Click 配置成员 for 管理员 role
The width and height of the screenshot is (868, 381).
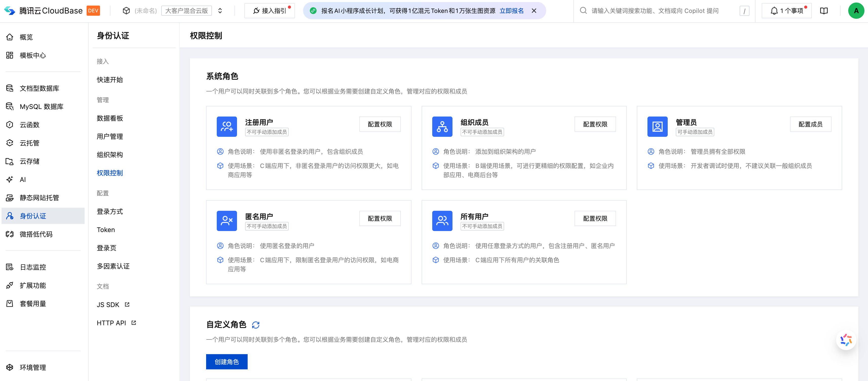810,124
